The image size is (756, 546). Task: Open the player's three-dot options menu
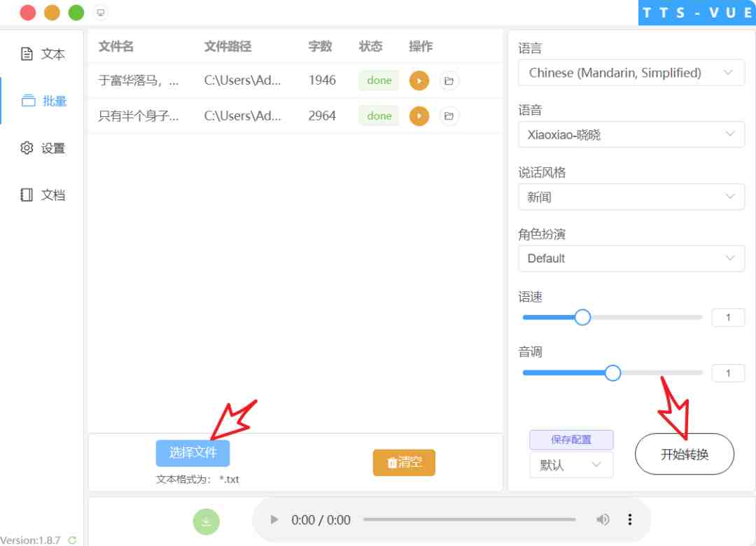pyautogui.click(x=629, y=519)
